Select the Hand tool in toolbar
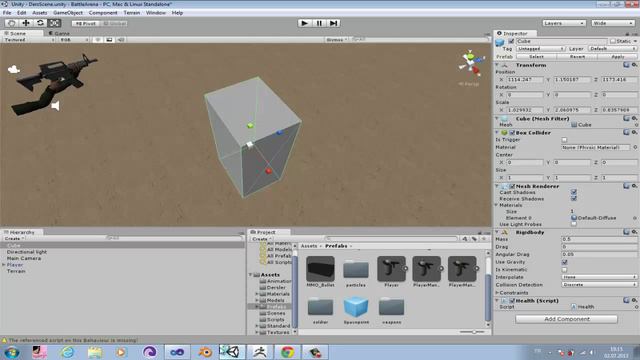640x360 pixels. (11, 23)
